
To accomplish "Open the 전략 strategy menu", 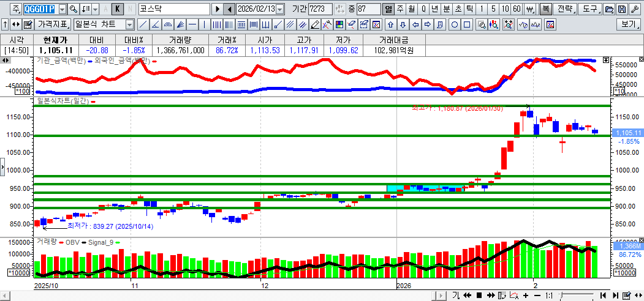I will pyautogui.click(x=564, y=9).
